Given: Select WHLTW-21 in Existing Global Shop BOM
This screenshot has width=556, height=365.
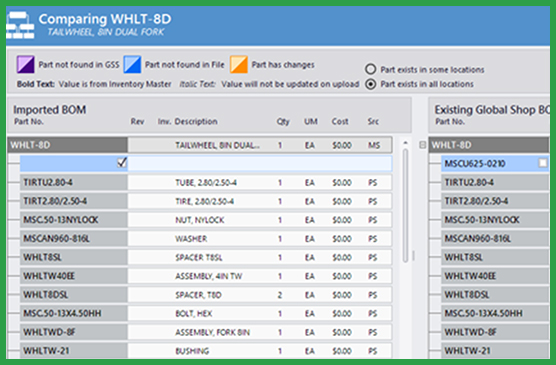Looking at the screenshot, I should pos(495,350).
